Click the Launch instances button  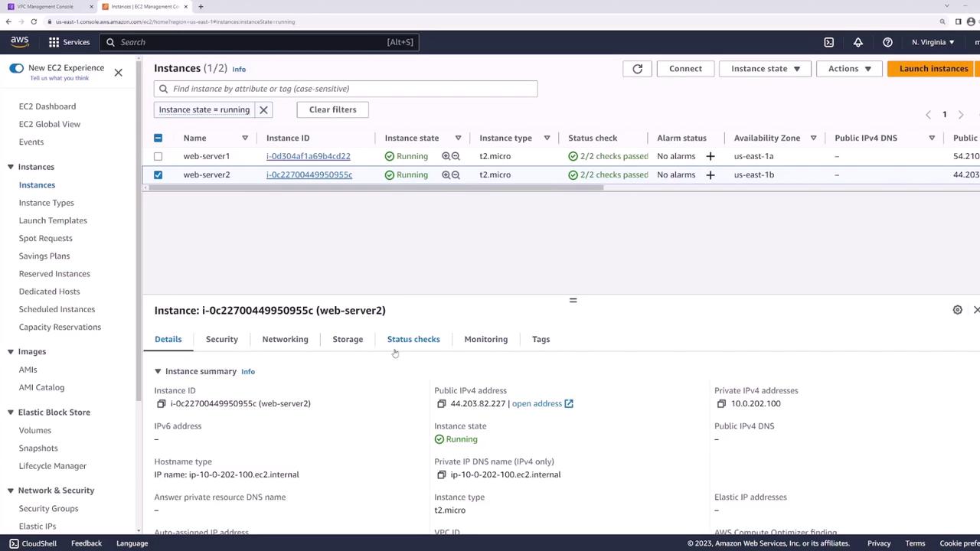933,69
